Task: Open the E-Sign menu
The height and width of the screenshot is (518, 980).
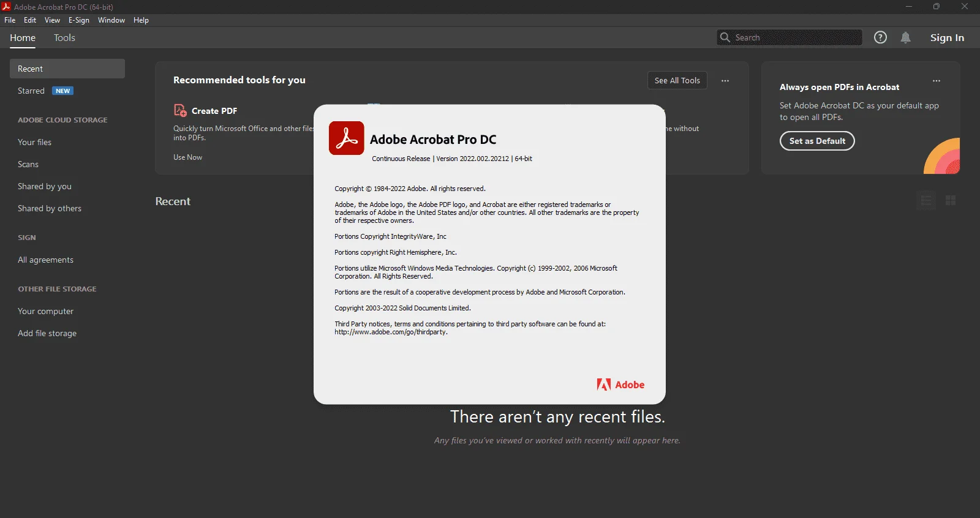Action: coord(79,20)
